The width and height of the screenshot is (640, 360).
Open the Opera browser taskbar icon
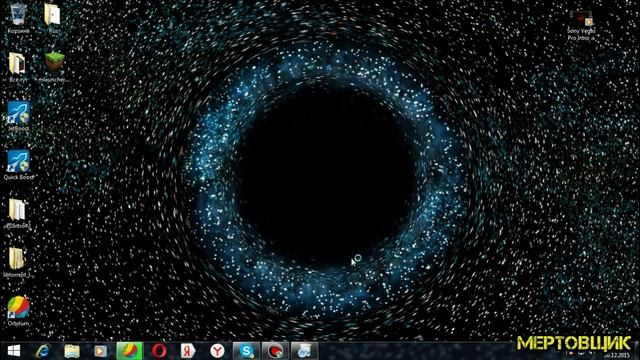point(159,351)
